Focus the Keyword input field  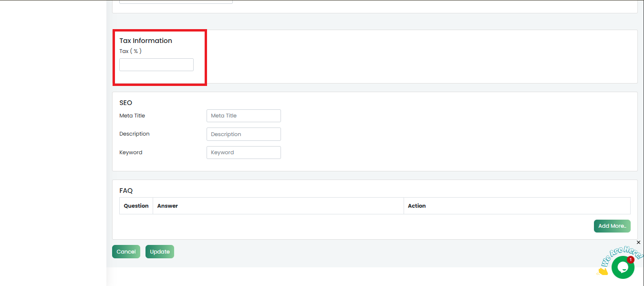(243, 152)
